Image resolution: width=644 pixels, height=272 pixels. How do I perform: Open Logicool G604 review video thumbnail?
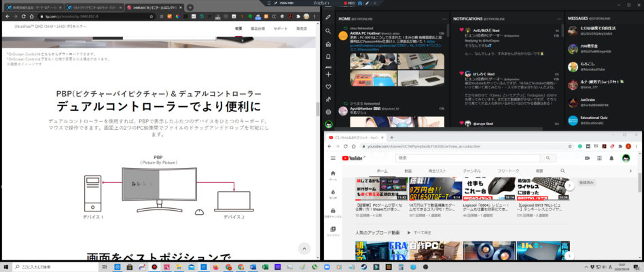488,188
